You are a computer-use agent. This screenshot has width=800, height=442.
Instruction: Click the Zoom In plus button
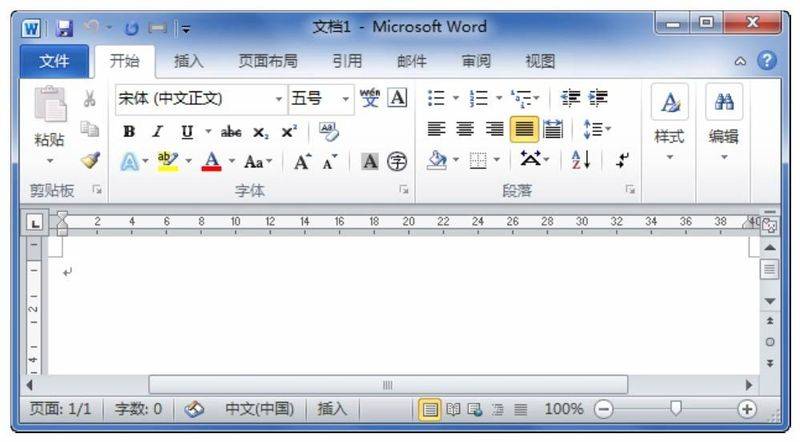click(x=746, y=409)
